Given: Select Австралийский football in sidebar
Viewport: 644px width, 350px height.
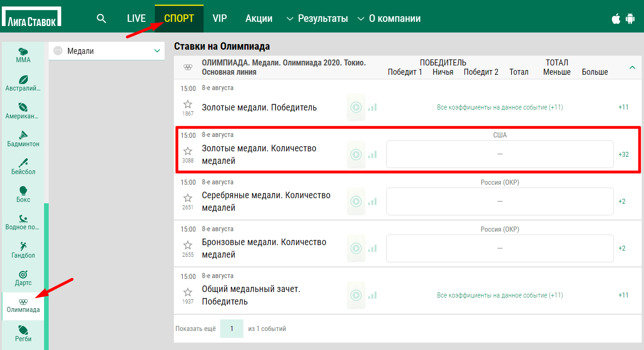Looking at the screenshot, I should click(x=23, y=83).
